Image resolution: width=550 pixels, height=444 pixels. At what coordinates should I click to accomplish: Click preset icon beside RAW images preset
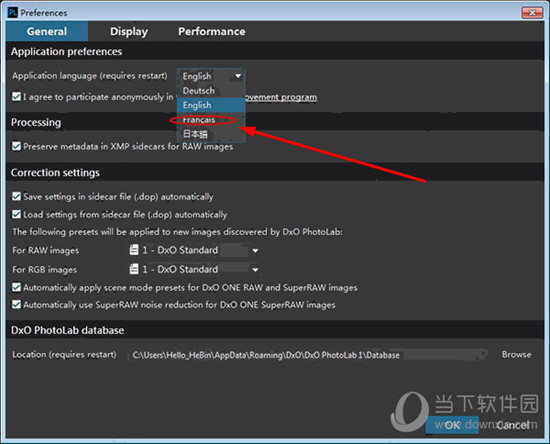134,250
